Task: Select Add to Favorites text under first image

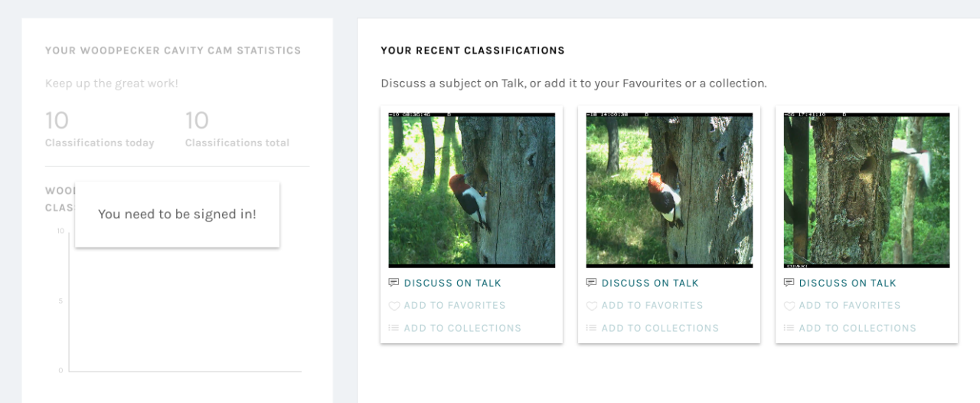Action: tap(455, 305)
